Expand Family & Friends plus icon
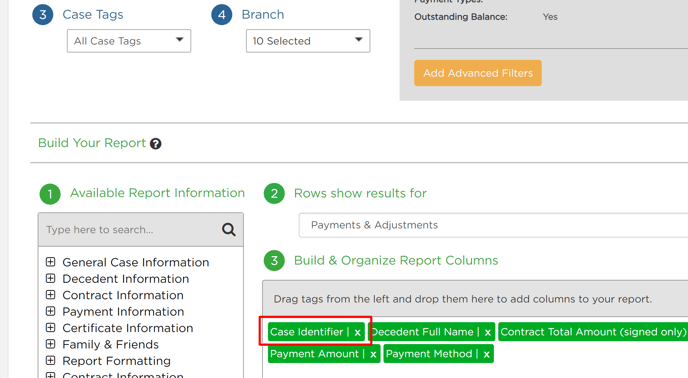The width and height of the screenshot is (688, 378). point(50,344)
